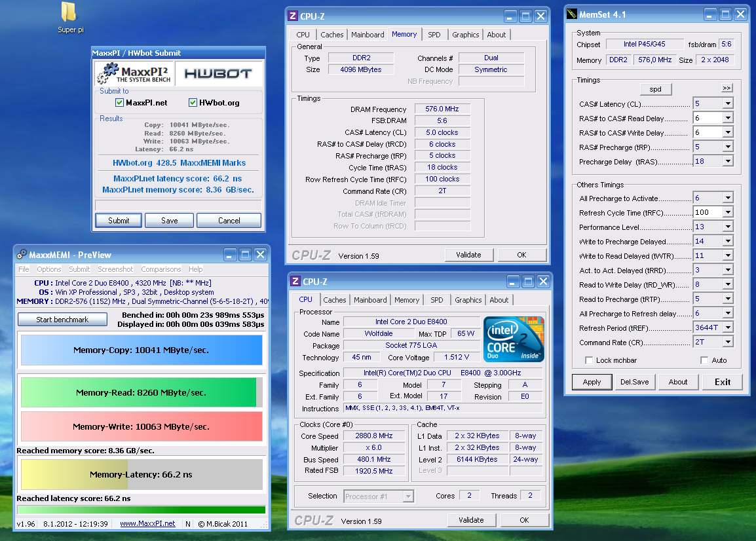756x541 pixels.
Task: Click the Memory-Latency result bar
Action: (x=142, y=474)
